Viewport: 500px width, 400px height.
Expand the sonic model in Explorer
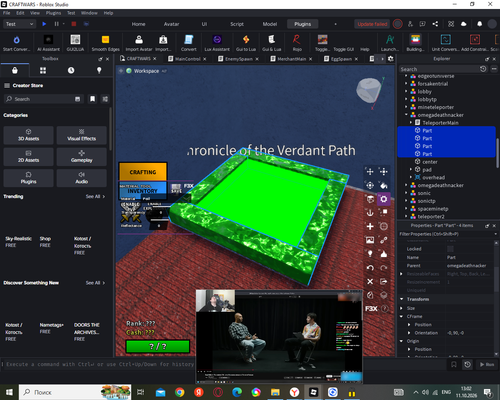point(406,193)
